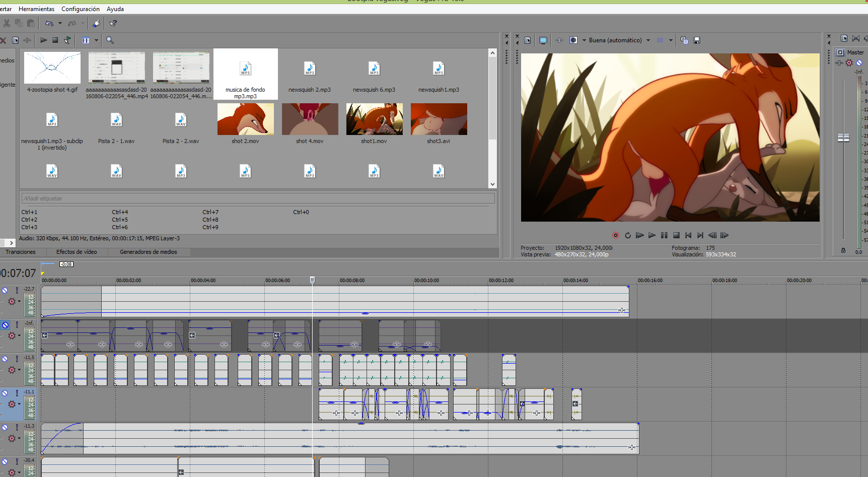Open the media search magnifier
Image resolution: width=868 pixels, height=477 pixels.
[x=110, y=40]
